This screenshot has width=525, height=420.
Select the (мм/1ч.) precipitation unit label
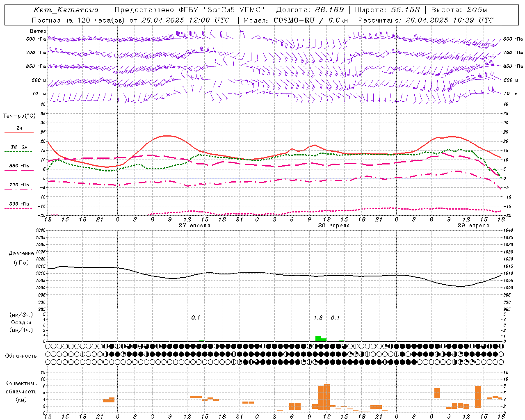click(21, 330)
